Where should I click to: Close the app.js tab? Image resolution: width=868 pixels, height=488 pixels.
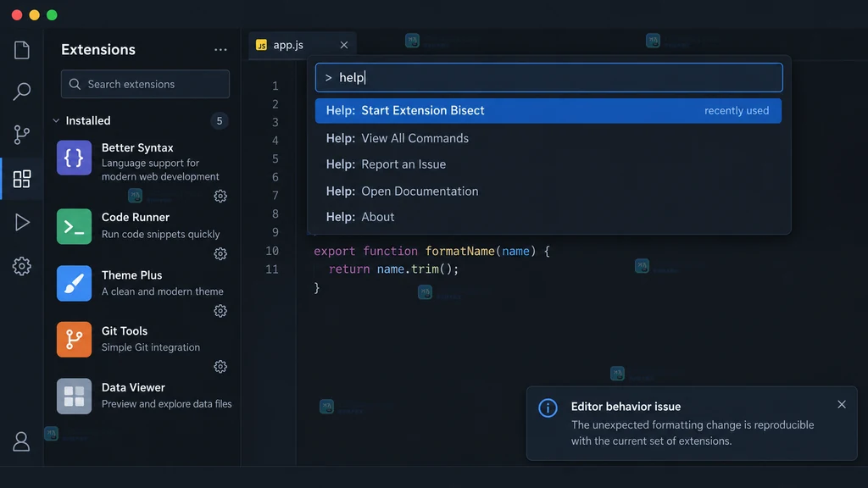344,45
